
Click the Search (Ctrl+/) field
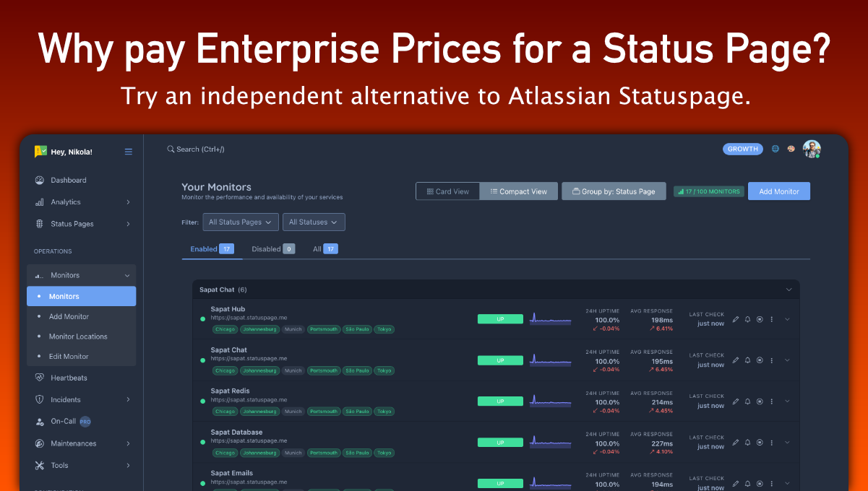(x=200, y=149)
